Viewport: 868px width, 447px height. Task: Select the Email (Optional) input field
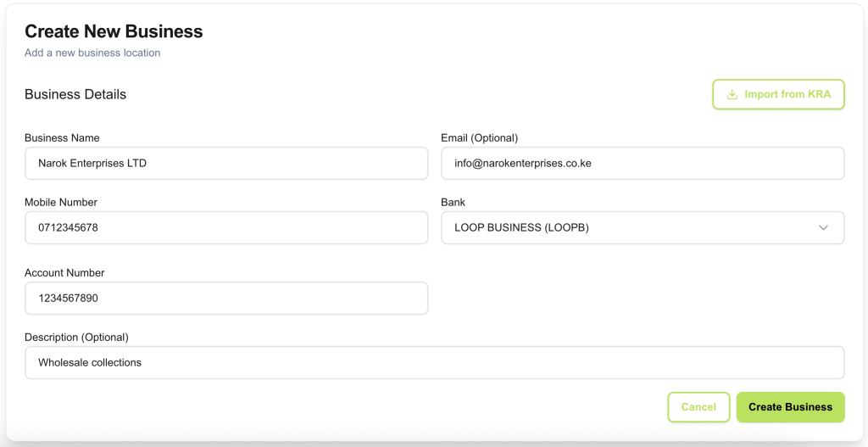point(643,164)
